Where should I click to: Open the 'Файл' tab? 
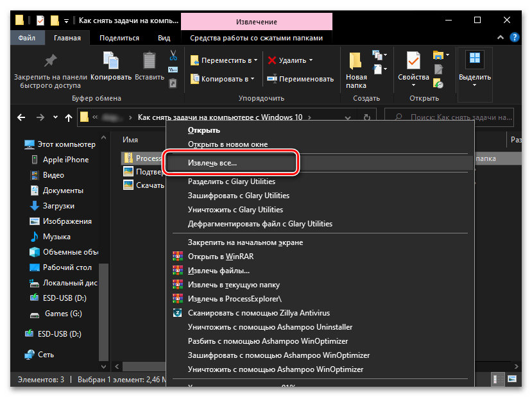click(27, 38)
